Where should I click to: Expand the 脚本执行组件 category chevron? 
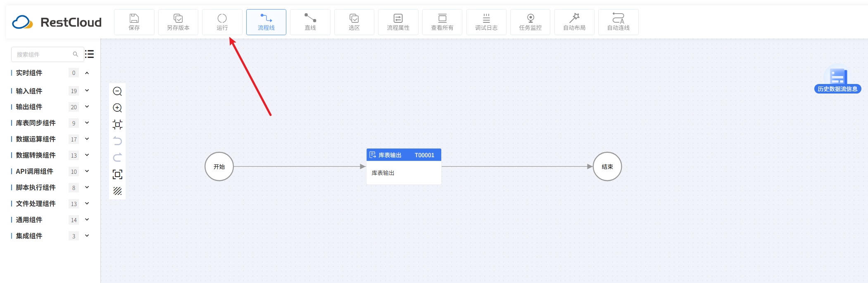pyautogui.click(x=87, y=187)
